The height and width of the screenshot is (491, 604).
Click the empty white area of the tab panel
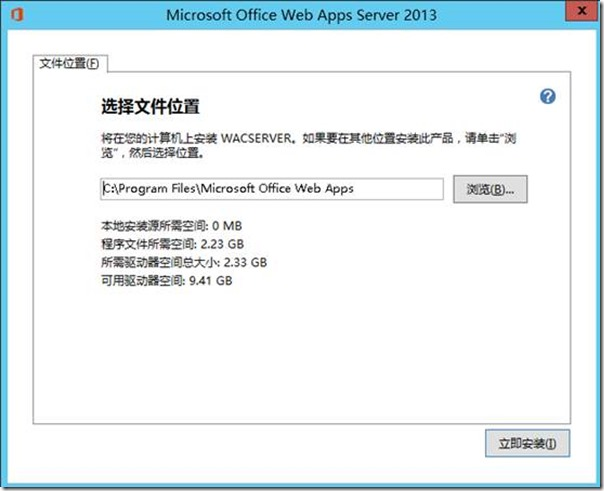coord(302,354)
